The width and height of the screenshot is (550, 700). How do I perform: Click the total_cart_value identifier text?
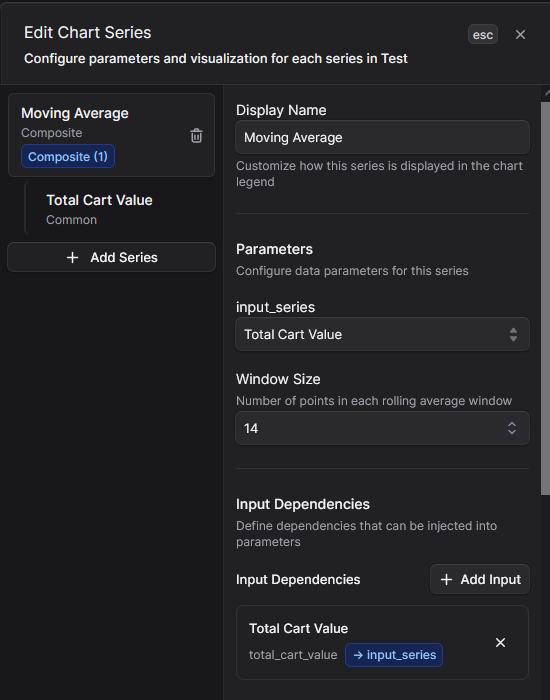tap(293, 655)
